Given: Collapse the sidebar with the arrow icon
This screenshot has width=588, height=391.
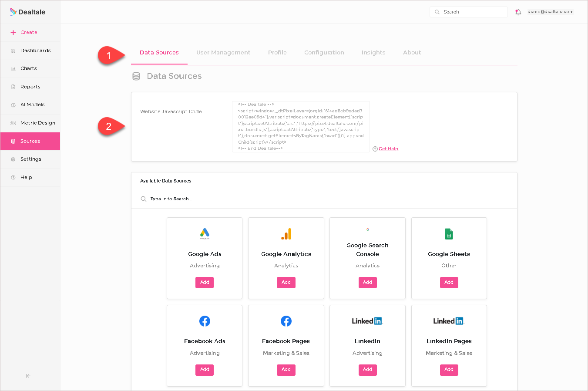Looking at the screenshot, I should [x=28, y=376].
